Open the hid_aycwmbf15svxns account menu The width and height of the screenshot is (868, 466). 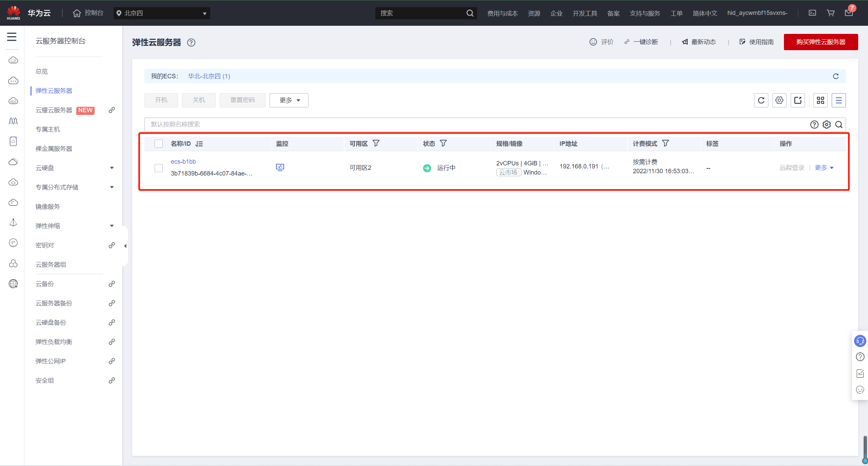point(757,13)
